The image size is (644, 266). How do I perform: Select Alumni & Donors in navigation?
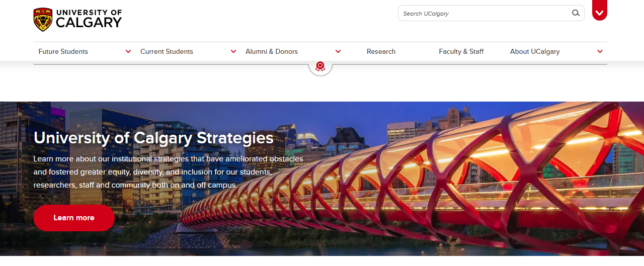coord(272,51)
